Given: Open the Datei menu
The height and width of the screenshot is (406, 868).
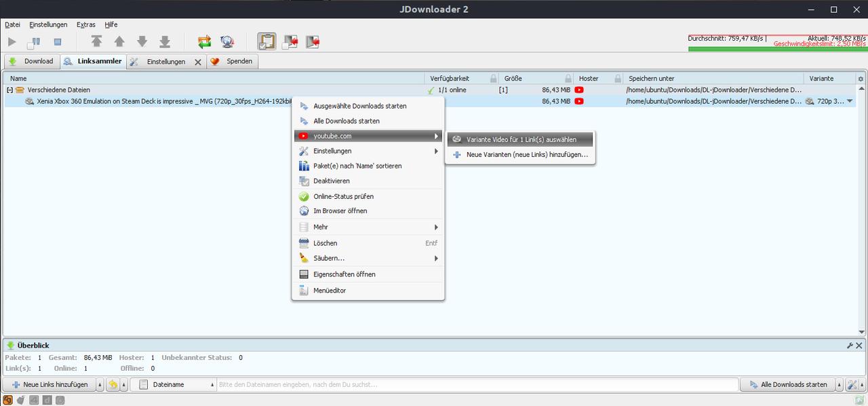Looking at the screenshot, I should tap(12, 24).
